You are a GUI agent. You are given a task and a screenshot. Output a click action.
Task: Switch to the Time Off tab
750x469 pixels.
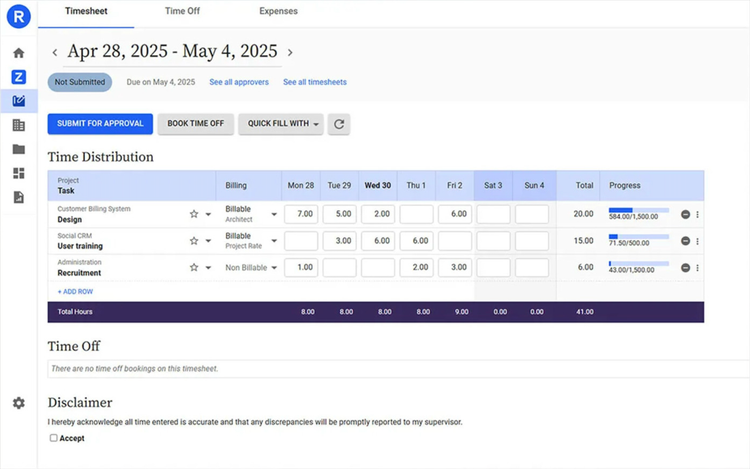coord(181,12)
